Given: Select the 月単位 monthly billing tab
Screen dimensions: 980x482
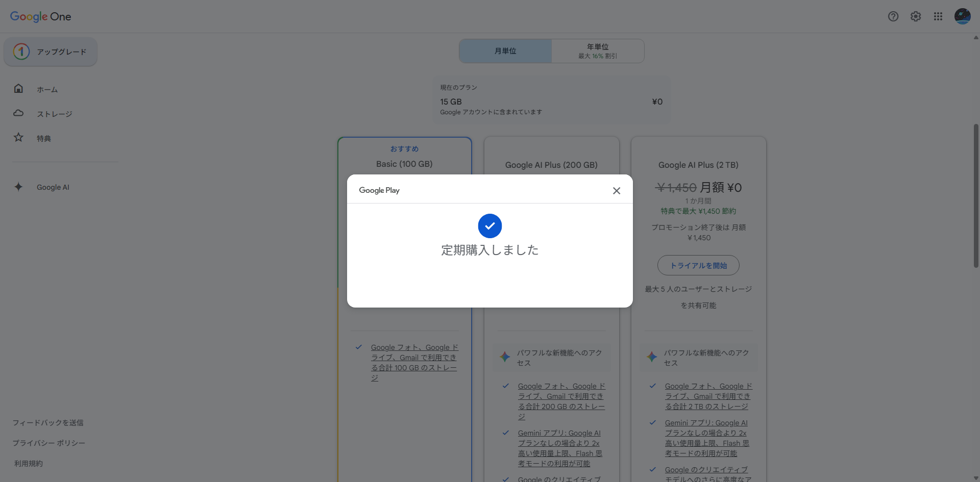Looking at the screenshot, I should click(505, 51).
